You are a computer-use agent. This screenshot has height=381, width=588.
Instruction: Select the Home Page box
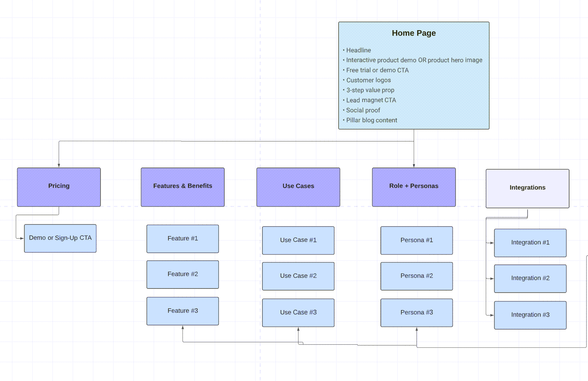point(413,75)
